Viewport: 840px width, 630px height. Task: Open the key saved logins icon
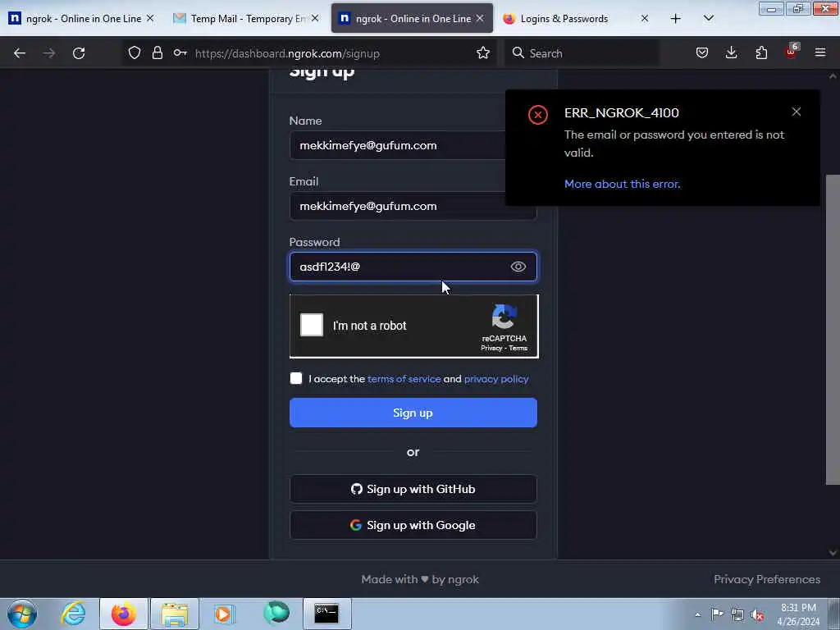tap(180, 52)
